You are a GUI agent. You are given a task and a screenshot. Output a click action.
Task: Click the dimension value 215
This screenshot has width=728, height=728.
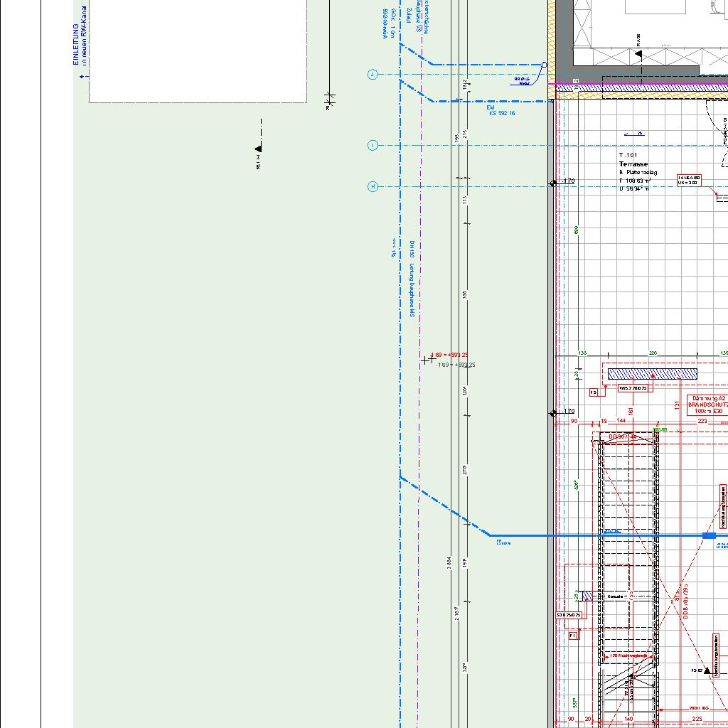(x=465, y=134)
